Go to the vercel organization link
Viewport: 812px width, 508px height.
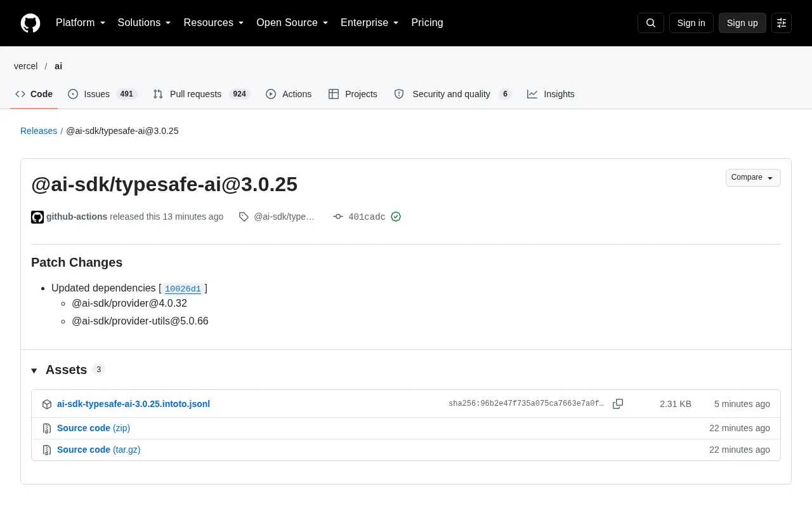[26, 66]
